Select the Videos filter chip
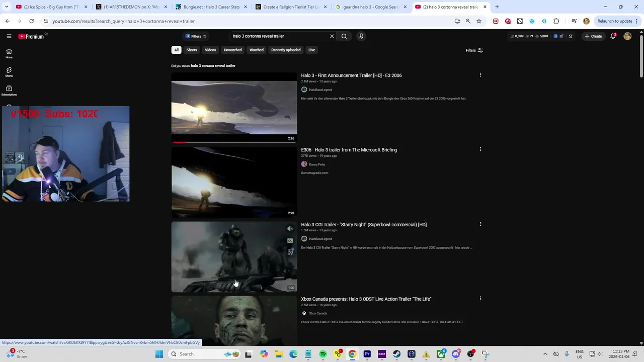 point(210,50)
